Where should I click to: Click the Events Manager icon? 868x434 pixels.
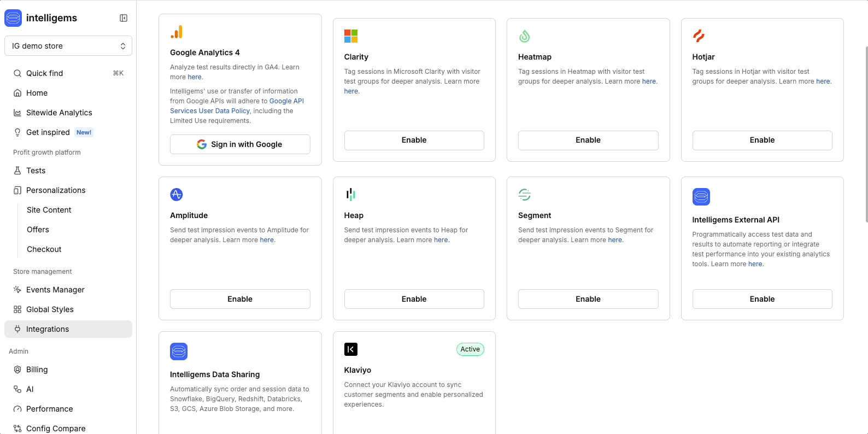point(17,290)
